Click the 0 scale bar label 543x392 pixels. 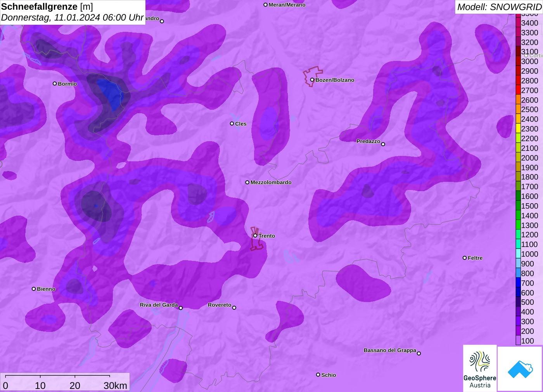5,385
